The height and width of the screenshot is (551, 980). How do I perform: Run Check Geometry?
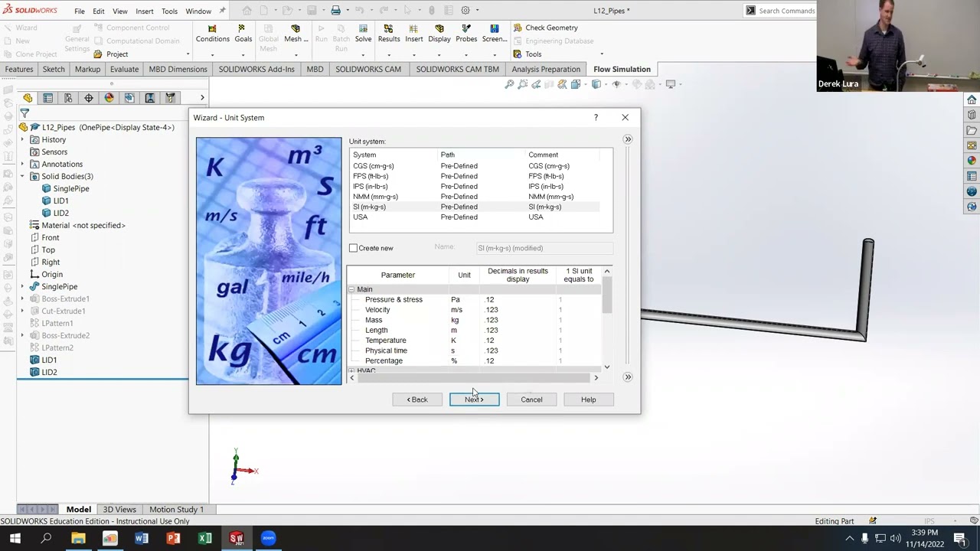click(x=545, y=28)
